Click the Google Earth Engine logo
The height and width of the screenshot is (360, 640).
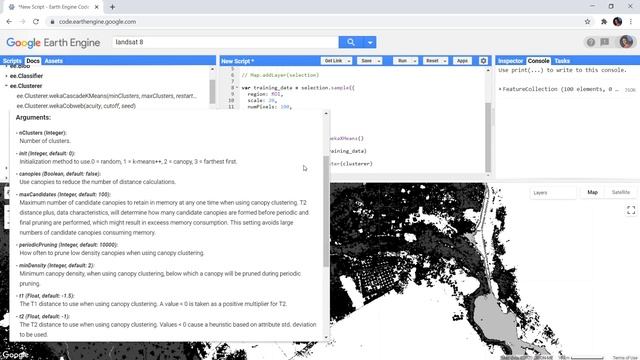53,42
